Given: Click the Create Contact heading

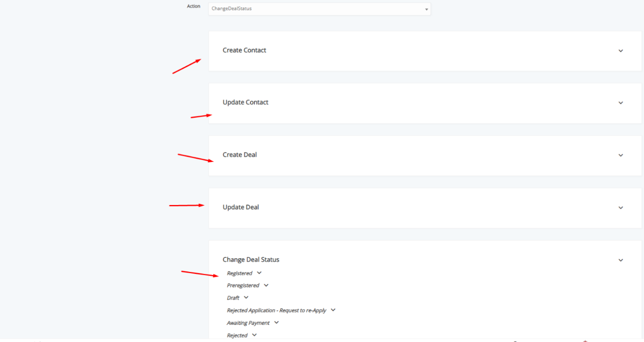Looking at the screenshot, I should click(x=244, y=50).
